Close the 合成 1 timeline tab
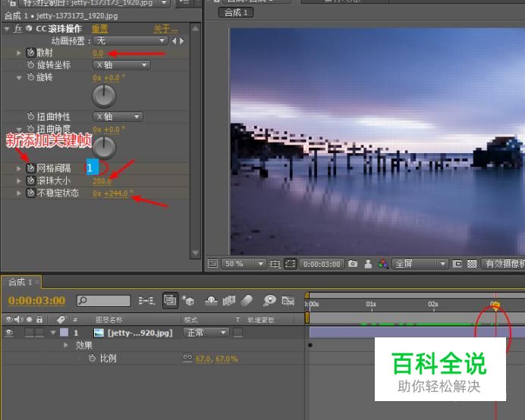 pyautogui.click(x=37, y=282)
